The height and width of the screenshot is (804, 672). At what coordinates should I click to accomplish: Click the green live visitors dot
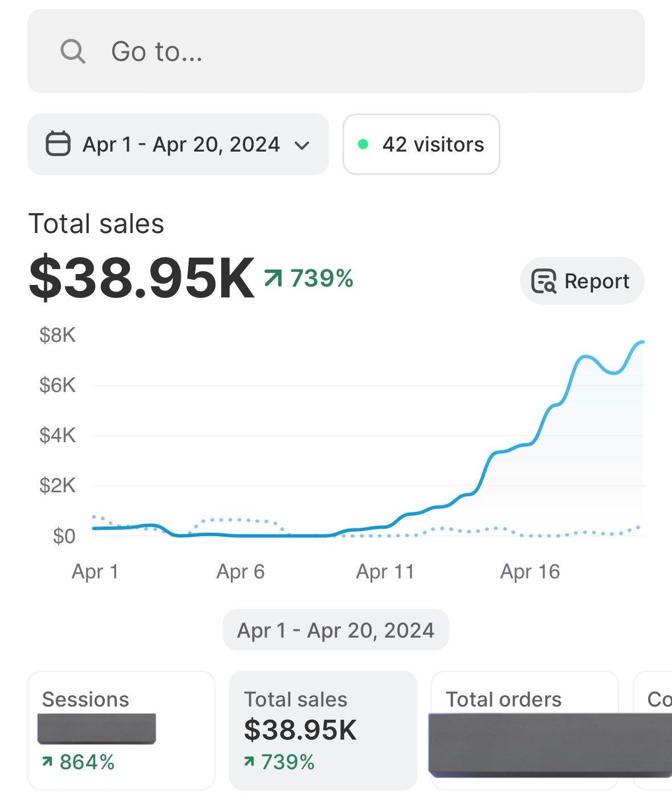[x=363, y=144]
